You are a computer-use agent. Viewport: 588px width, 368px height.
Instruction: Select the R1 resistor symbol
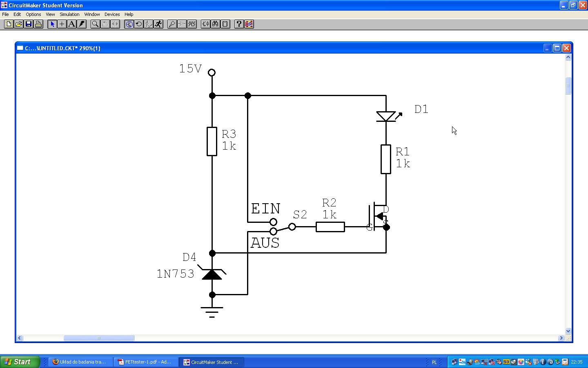tap(386, 159)
